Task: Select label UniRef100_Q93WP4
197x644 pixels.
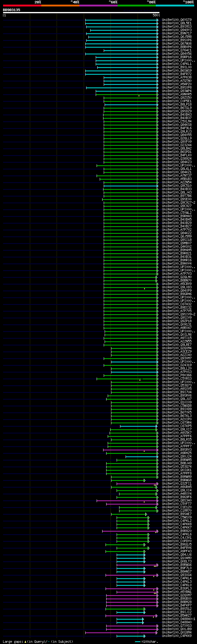Action: tap(177, 91)
